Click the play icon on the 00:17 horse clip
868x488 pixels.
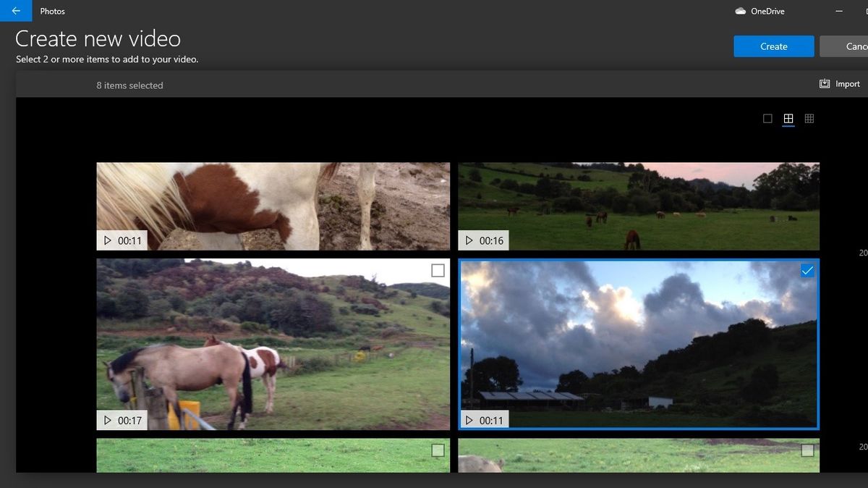point(106,419)
